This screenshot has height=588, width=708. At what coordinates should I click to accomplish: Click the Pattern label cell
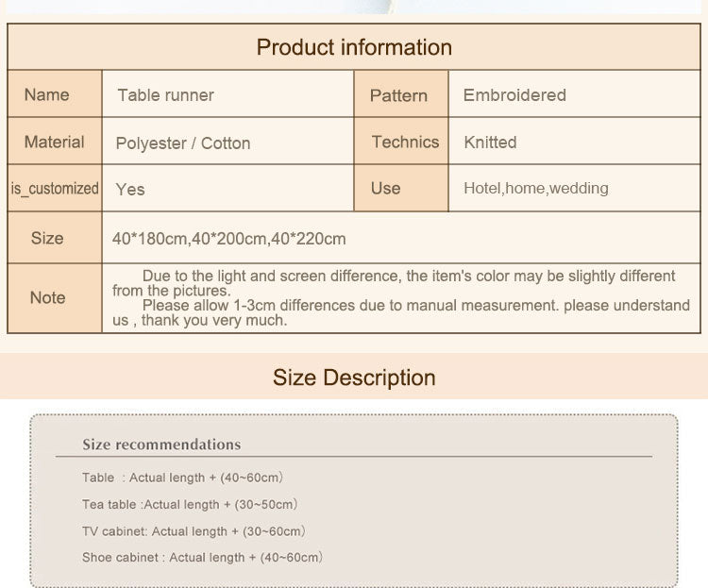[398, 95]
